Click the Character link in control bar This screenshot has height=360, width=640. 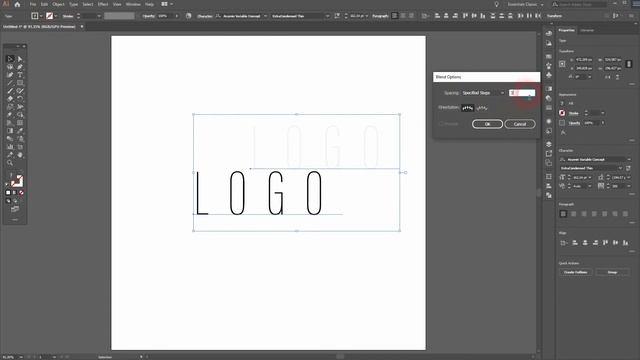pyautogui.click(x=205, y=16)
